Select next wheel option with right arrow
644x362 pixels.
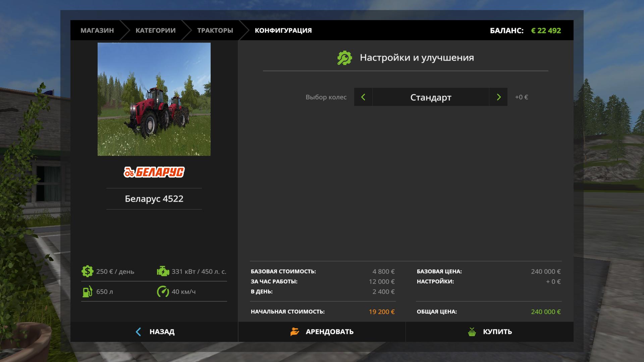tap(498, 97)
